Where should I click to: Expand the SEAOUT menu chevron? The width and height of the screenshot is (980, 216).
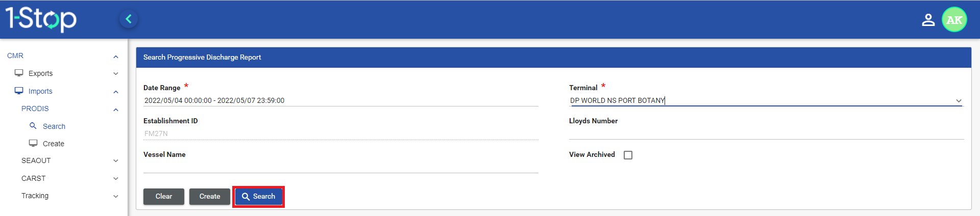(116, 161)
